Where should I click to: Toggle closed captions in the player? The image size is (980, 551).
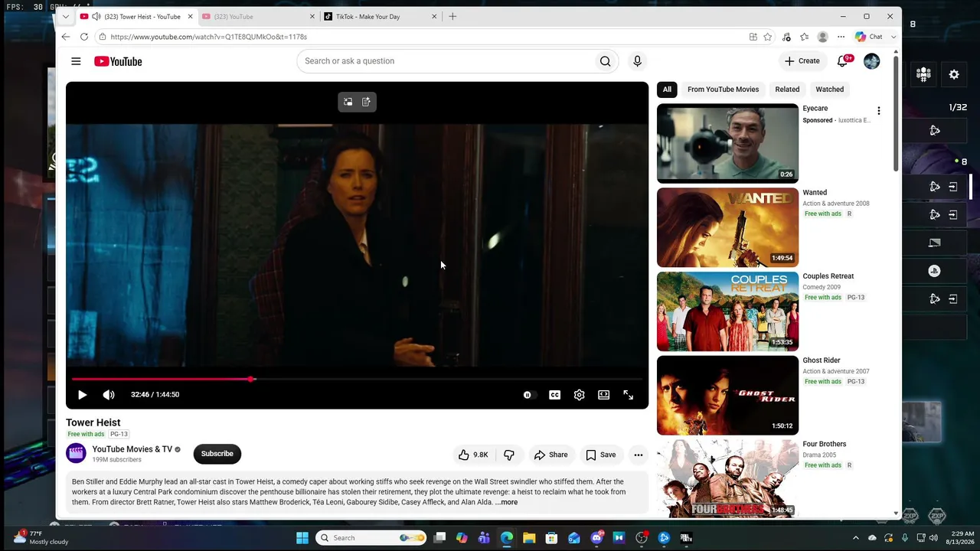[x=554, y=395]
